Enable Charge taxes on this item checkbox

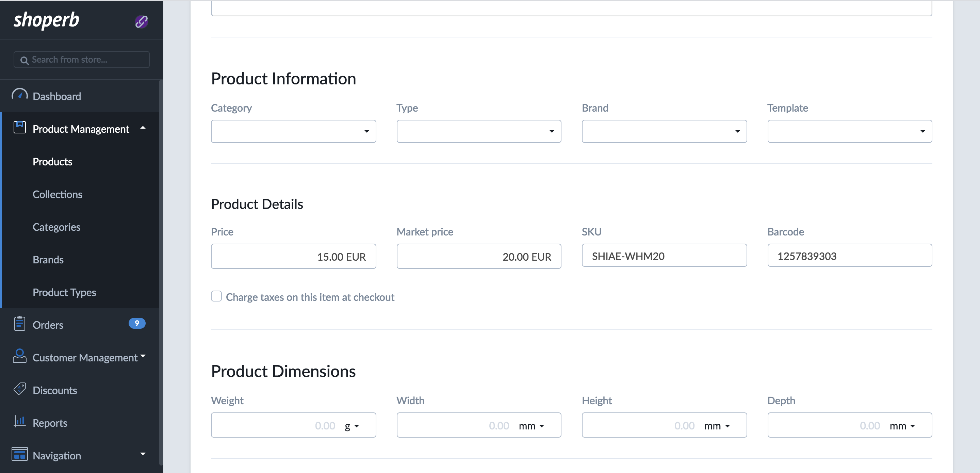pyautogui.click(x=216, y=296)
